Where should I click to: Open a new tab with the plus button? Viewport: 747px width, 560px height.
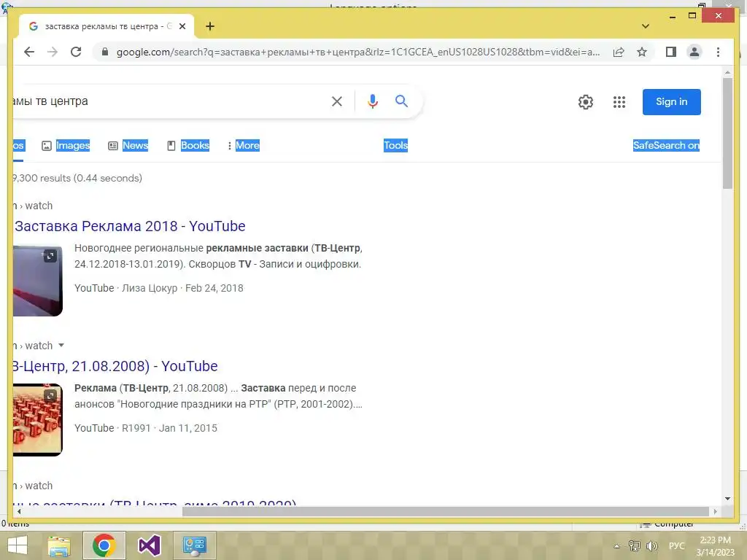coord(209,26)
